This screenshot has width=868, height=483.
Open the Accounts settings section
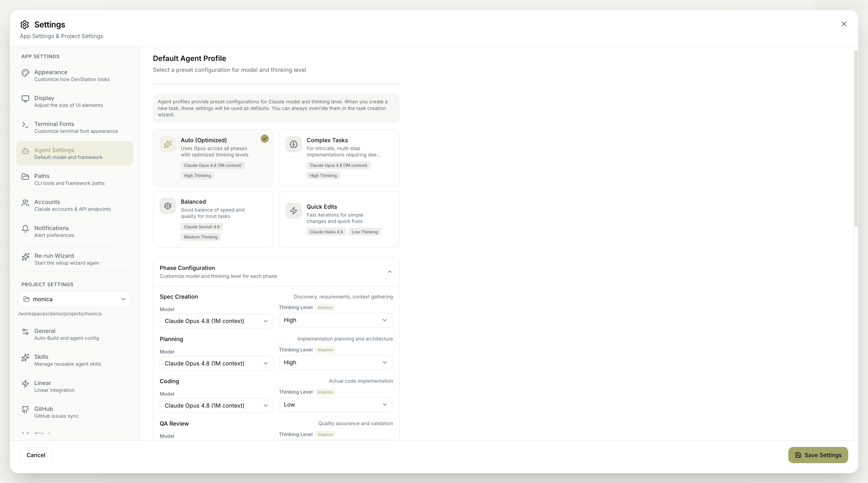coord(75,205)
